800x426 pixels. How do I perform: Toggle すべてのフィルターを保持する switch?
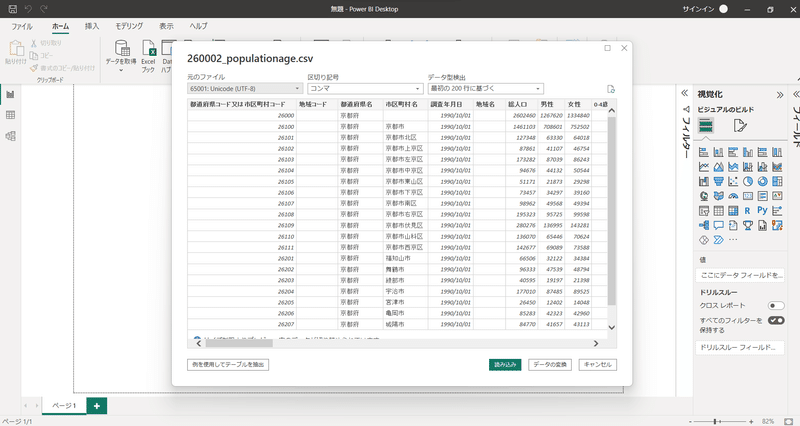[x=776, y=320]
